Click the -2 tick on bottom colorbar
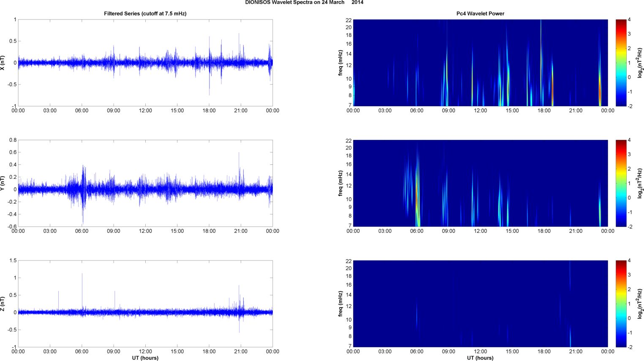This screenshot has height=361, width=644. (629, 347)
